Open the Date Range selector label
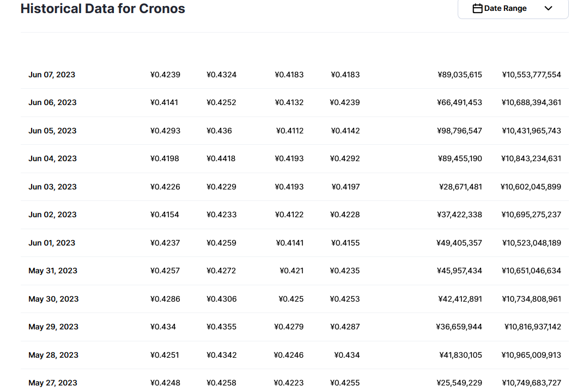 (505, 9)
